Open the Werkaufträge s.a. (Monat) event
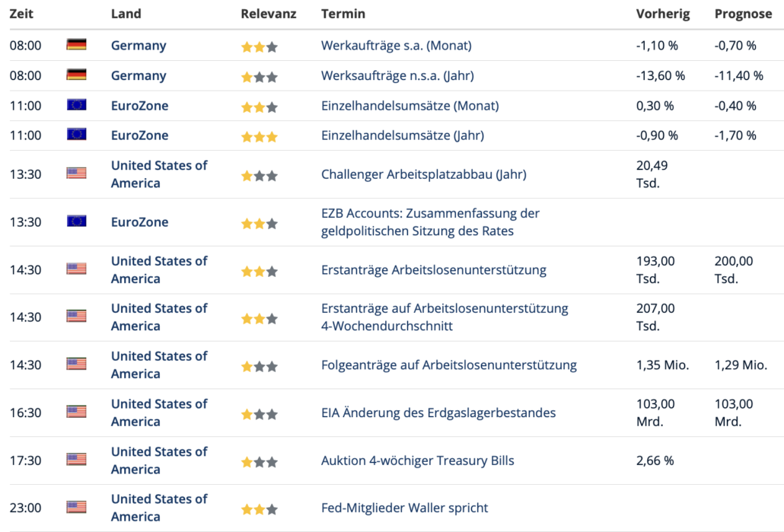Viewport: 784px width, 532px height. tap(396, 46)
